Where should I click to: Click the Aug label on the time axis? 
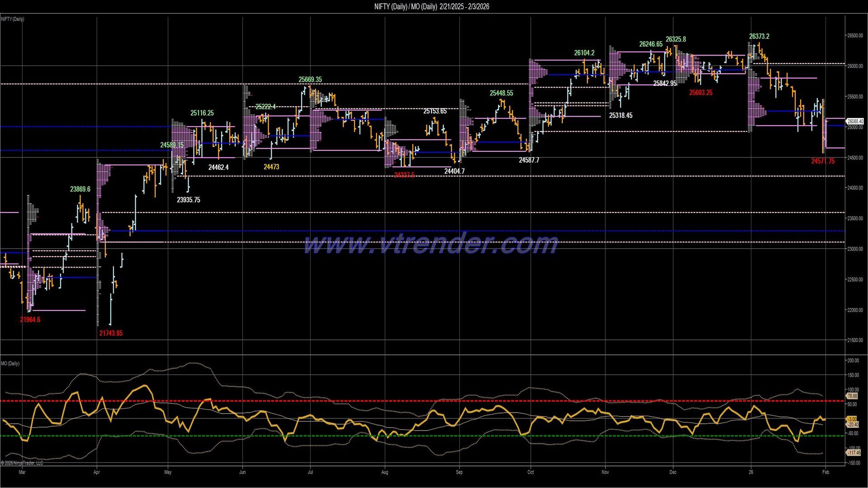[x=385, y=471]
